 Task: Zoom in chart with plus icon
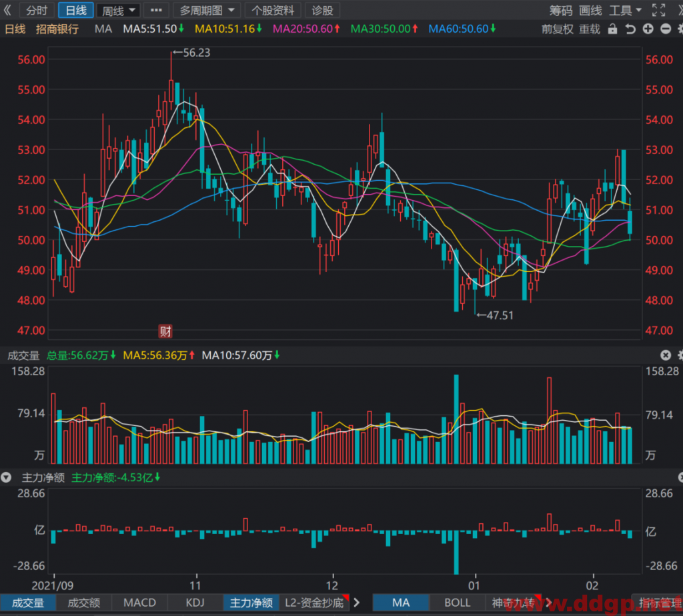[x=648, y=29]
